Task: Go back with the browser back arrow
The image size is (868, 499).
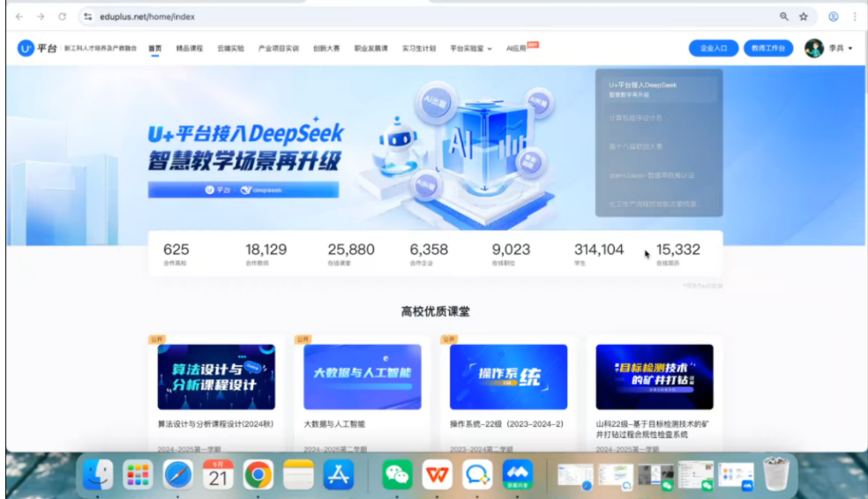Action: 19,17
